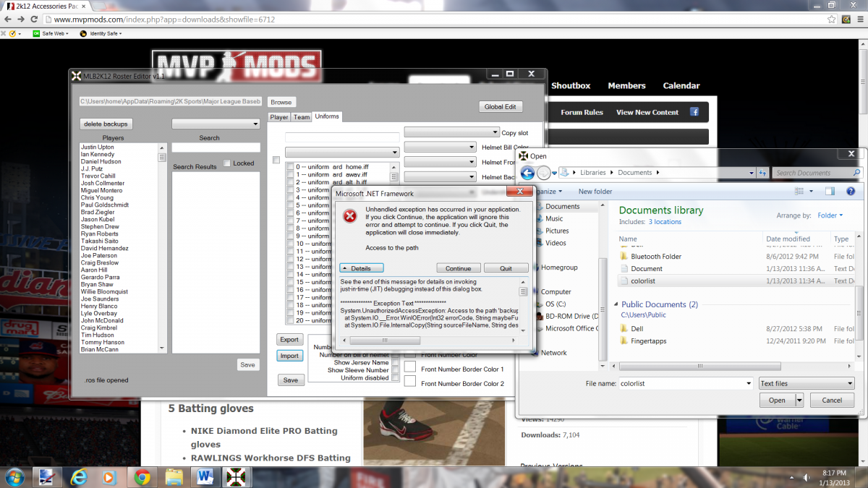
Task: Click the Import button
Action: 289,356
